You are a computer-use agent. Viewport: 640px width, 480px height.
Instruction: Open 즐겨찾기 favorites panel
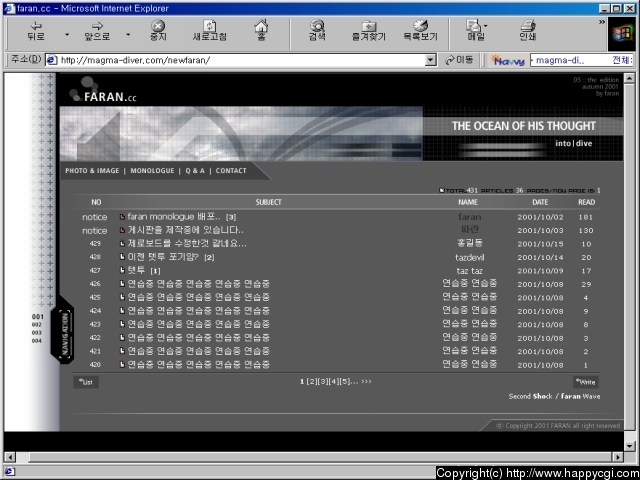click(x=369, y=31)
